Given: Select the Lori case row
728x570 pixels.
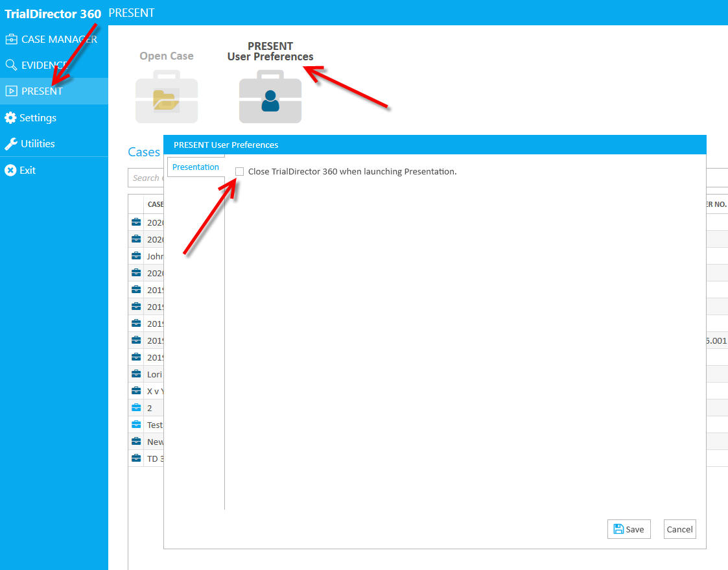Looking at the screenshot, I should (x=147, y=374).
